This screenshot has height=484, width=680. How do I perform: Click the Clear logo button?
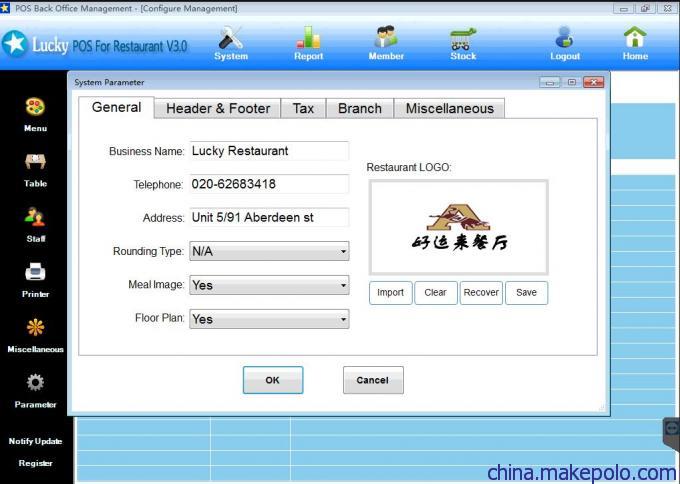(x=435, y=293)
